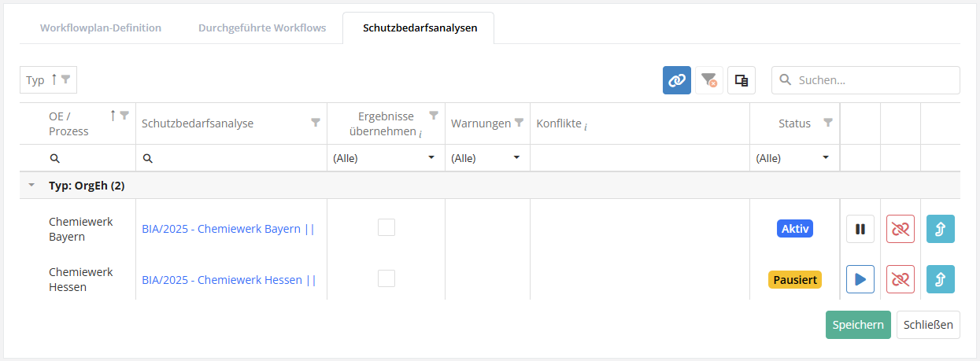This screenshot has width=980, height=361.
Task: Switch to the Durchgeführte Workflows tab
Action: [262, 28]
